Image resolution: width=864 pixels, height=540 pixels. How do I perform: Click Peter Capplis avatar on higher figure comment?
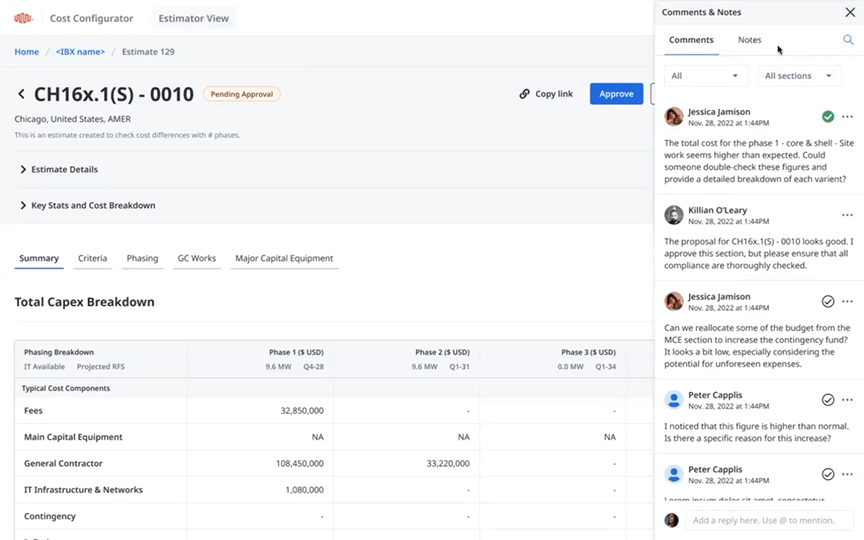673,400
